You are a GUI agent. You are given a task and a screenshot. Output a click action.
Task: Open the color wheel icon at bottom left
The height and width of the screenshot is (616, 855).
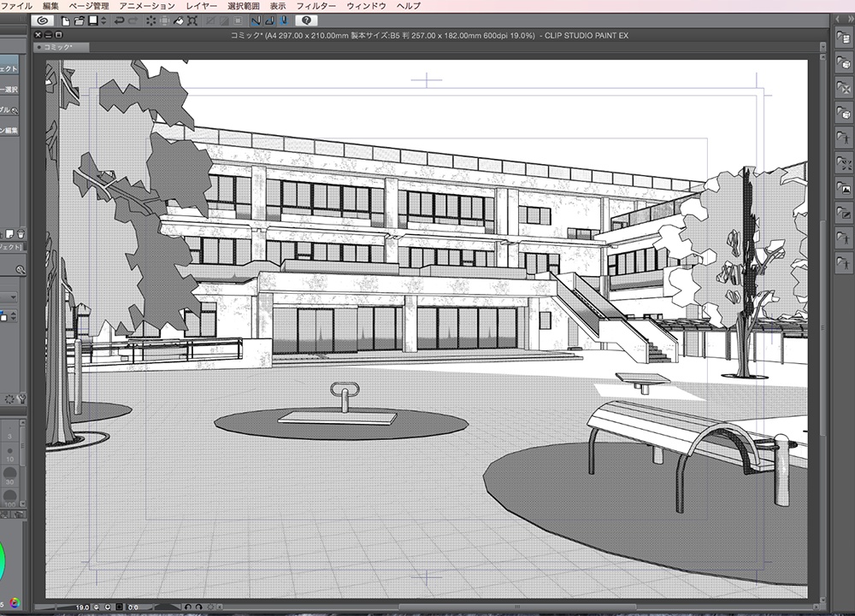[x=15, y=602]
